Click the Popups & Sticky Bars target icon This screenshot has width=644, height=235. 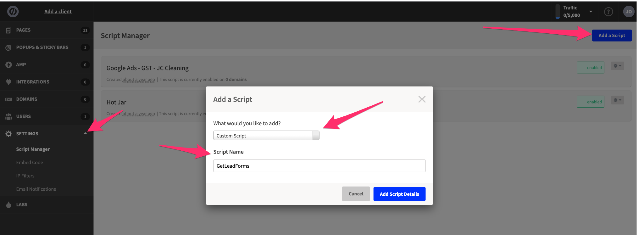click(8, 48)
